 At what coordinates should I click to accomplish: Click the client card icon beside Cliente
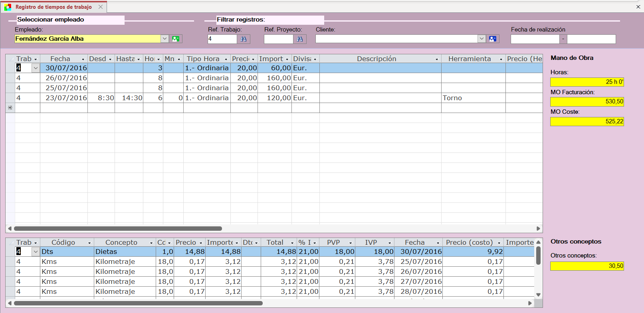tap(493, 39)
